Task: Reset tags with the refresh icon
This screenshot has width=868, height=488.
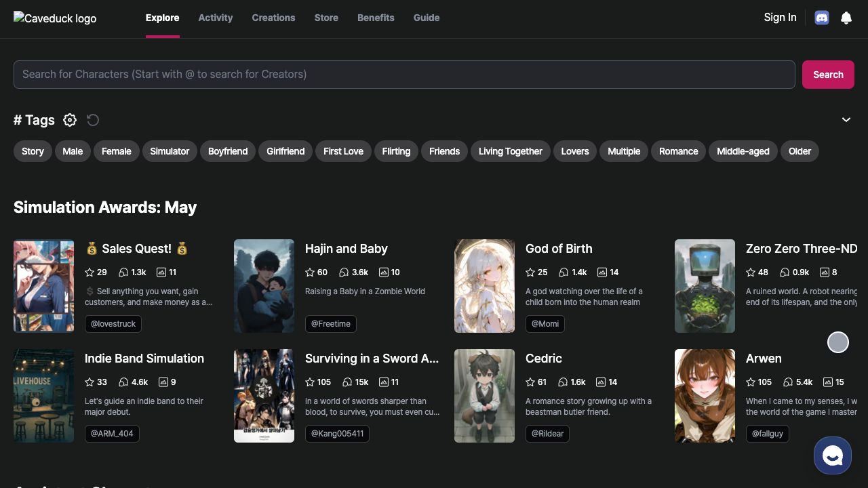Action: [x=93, y=120]
